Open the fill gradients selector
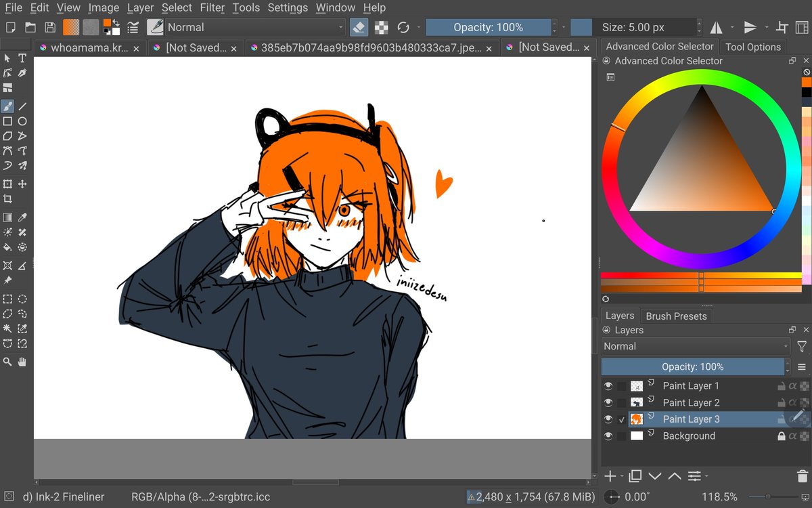812x508 pixels. tap(71, 27)
